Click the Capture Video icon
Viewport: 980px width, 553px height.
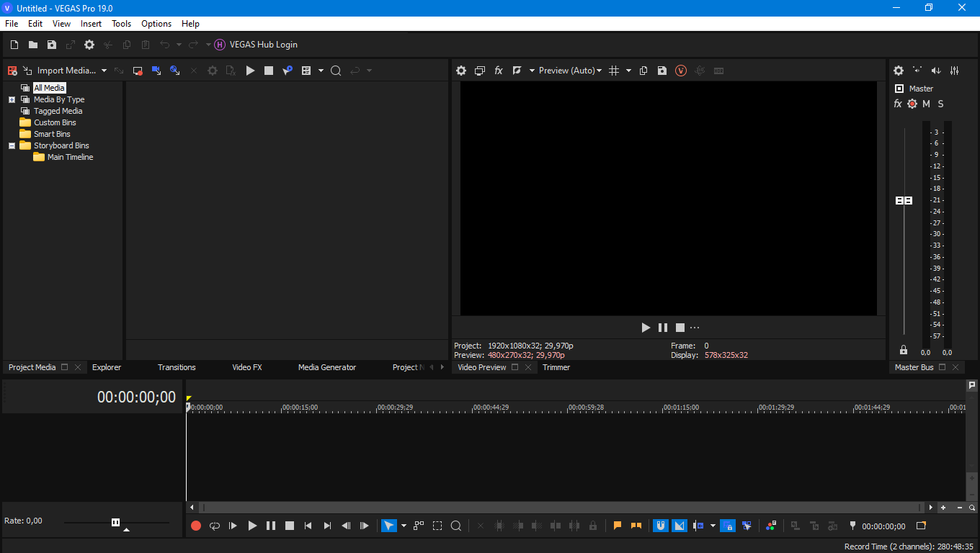[138, 71]
